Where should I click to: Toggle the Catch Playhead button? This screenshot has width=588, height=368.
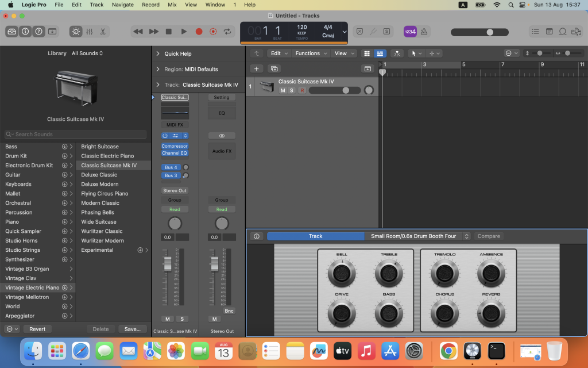(x=397, y=53)
